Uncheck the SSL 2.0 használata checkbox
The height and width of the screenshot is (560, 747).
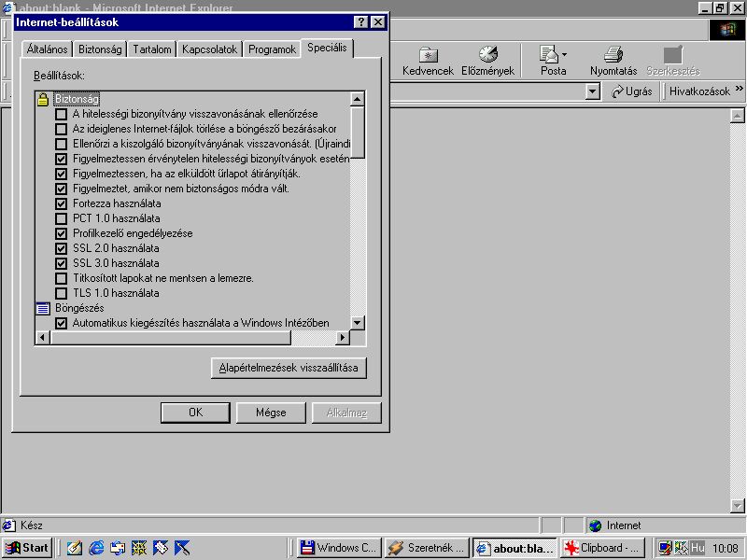[62, 248]
